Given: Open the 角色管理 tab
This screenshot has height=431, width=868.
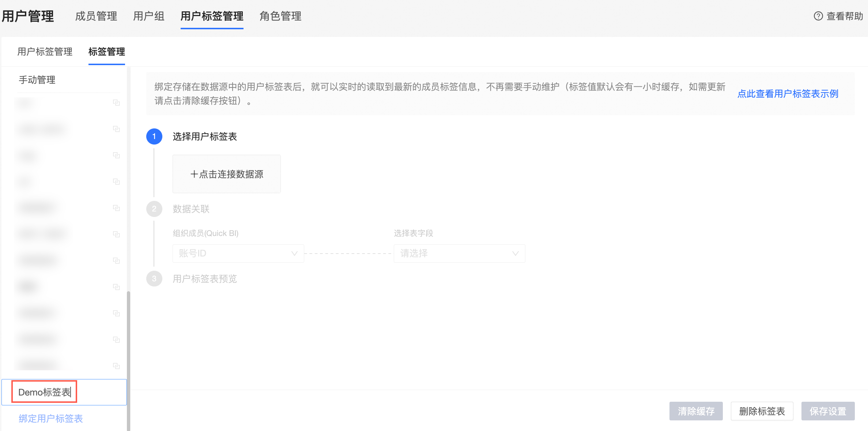Looking at the screenshot, I should 280,16.
